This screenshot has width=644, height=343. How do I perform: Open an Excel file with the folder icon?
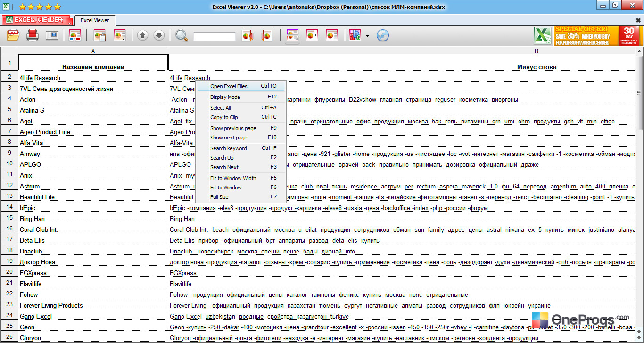(x=13, y=35)
